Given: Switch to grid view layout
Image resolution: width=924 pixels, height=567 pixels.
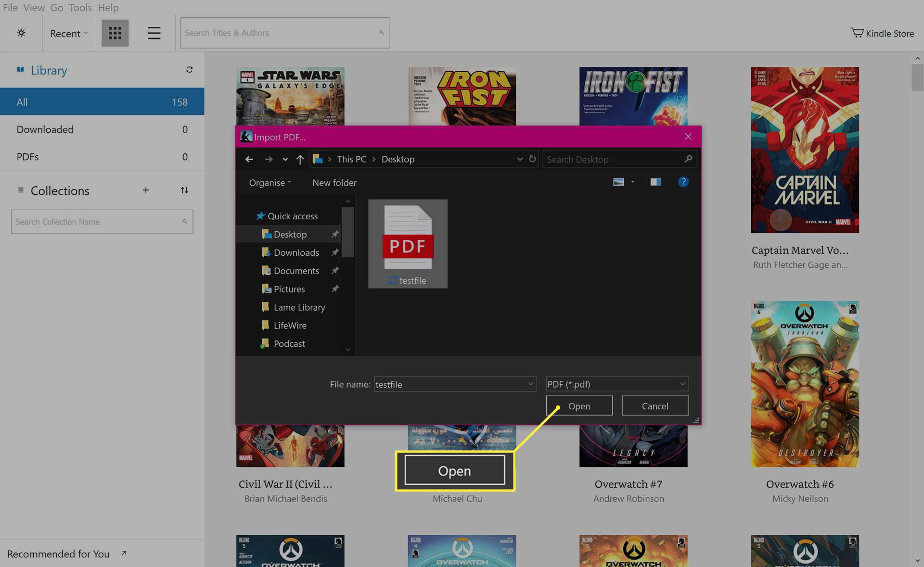Looking at the screenshot, I should point(115,33).
